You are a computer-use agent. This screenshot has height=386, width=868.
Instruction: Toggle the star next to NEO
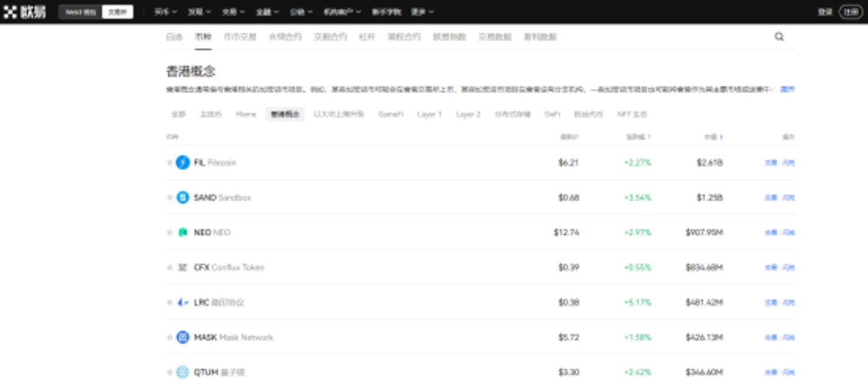click(x=170, y=233)
